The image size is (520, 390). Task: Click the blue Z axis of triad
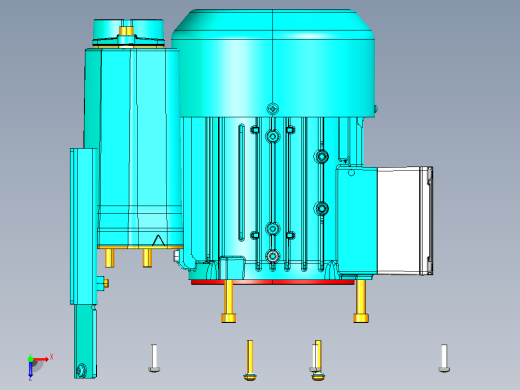[x=30, y=369]
